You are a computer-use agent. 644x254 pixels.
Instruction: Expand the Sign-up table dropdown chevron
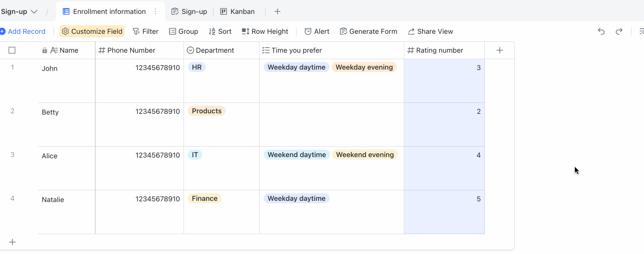[34, 11]
